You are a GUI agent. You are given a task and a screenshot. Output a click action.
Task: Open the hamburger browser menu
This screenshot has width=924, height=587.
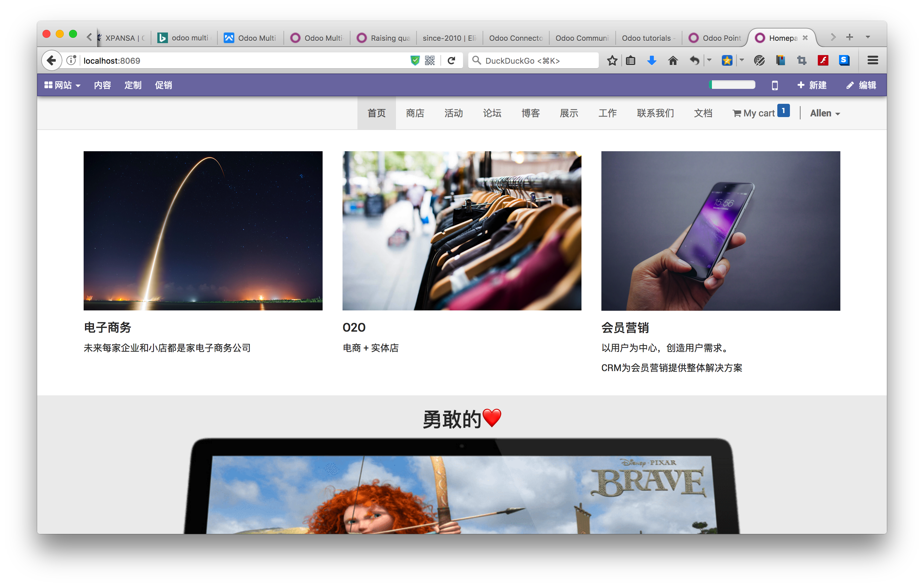(x=873, y=61)
